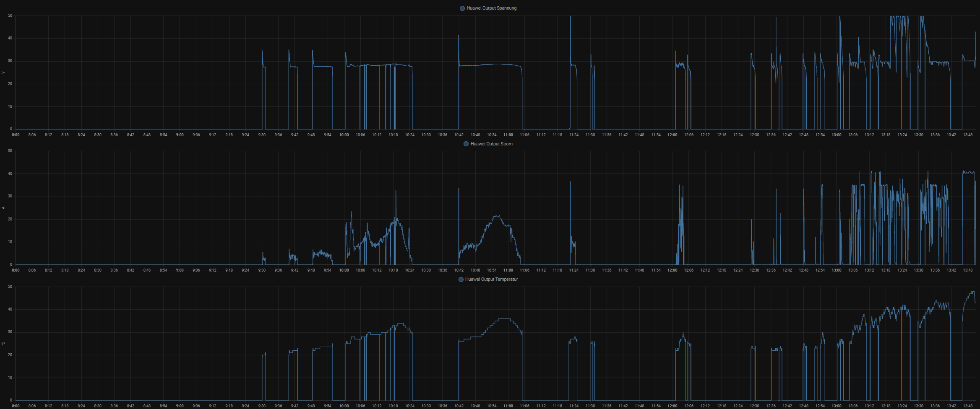Screen dimensions: 980x409
Task: Select the 12:00 tick on the Strom chart axis
Action: 672,270
